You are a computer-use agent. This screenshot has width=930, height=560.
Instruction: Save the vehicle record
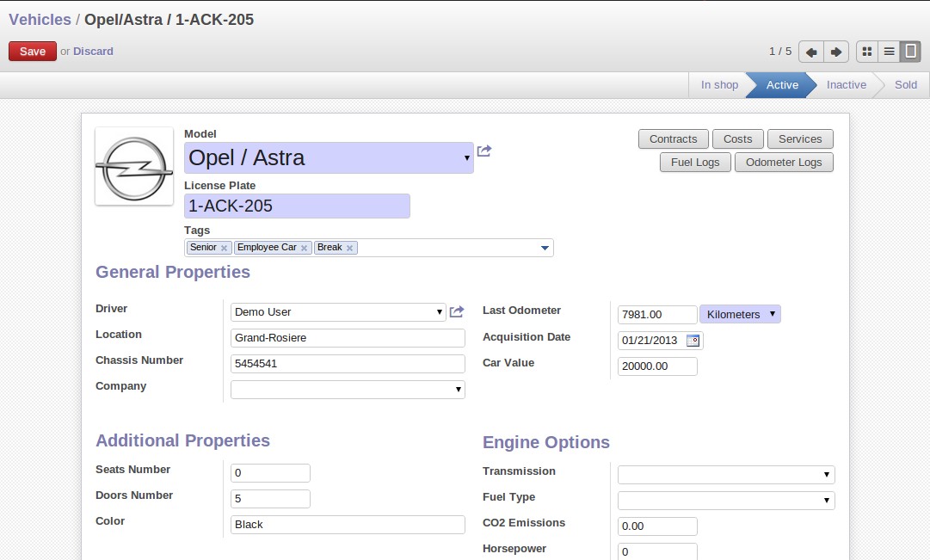coord(33,52)
